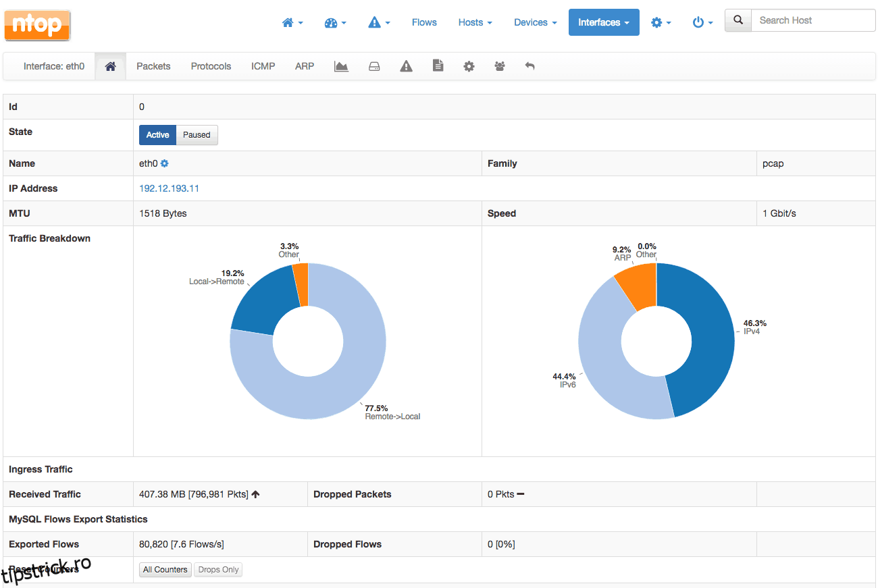
Task: Open the chart icon in interface tabs
Action: (341, 66)
